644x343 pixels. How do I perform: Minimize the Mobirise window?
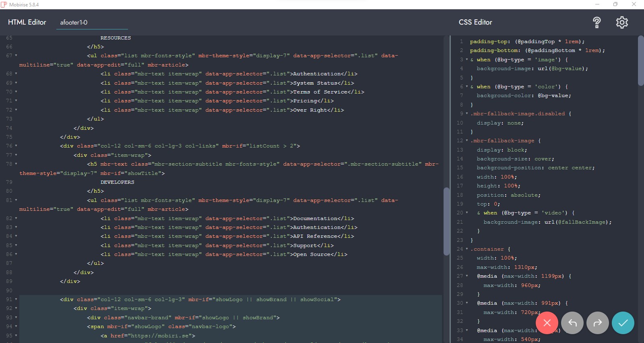tap(597, 4)
